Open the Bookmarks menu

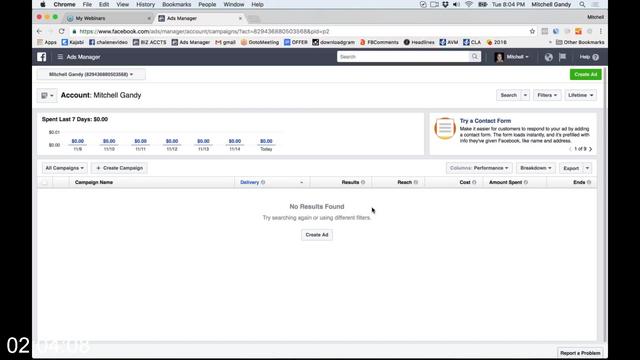coord(176,4)
